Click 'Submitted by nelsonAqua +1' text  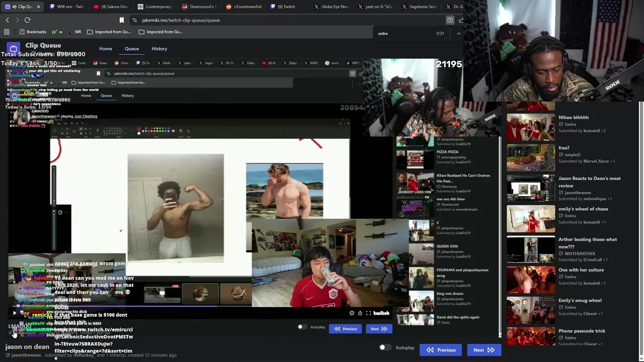tap(585, 199)
